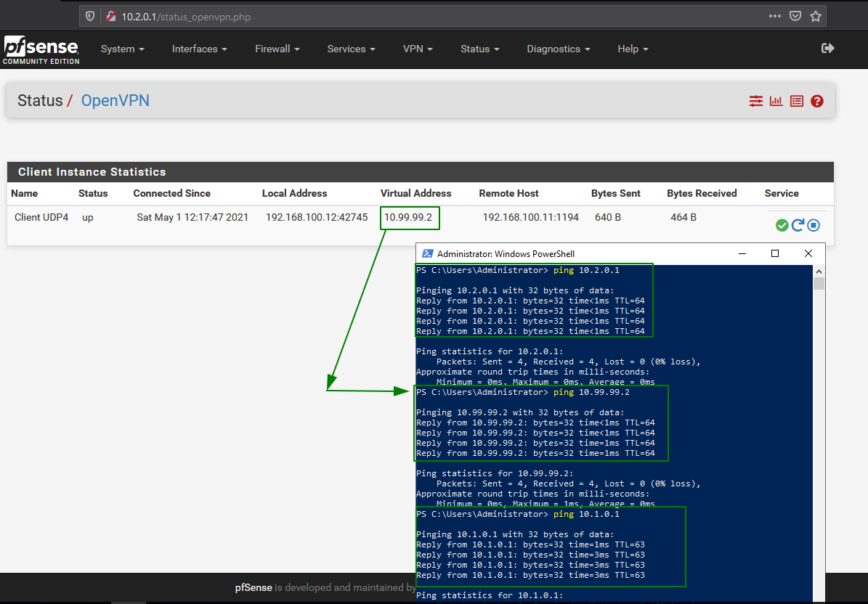Screen dimensions: 868x604
Task: Save page to Pocket
Action: pos(795,16)
